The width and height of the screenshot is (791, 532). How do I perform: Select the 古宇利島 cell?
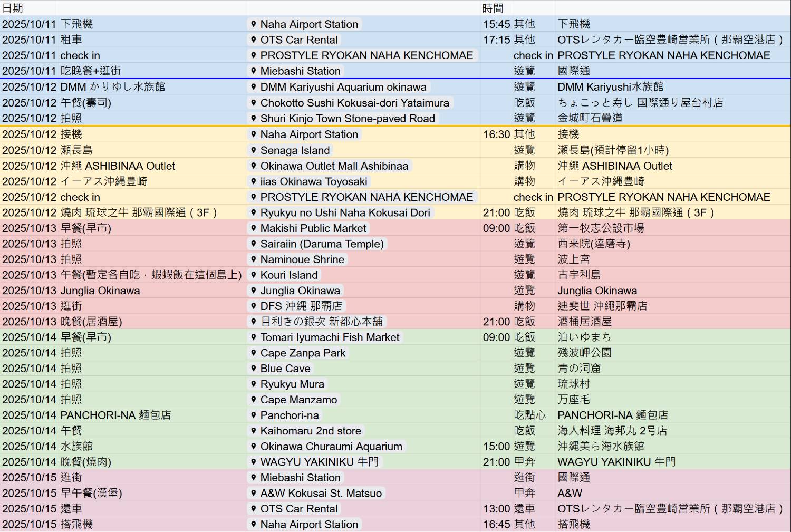(x=673, y=275)
